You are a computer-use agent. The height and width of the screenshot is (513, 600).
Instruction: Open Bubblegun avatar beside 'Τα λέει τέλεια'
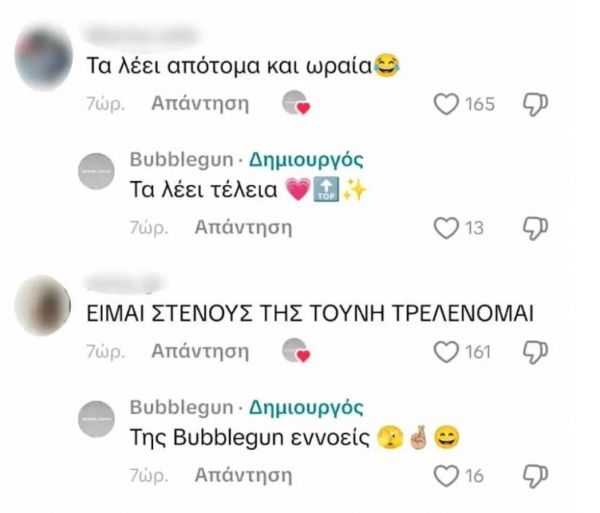pos(96,171)
